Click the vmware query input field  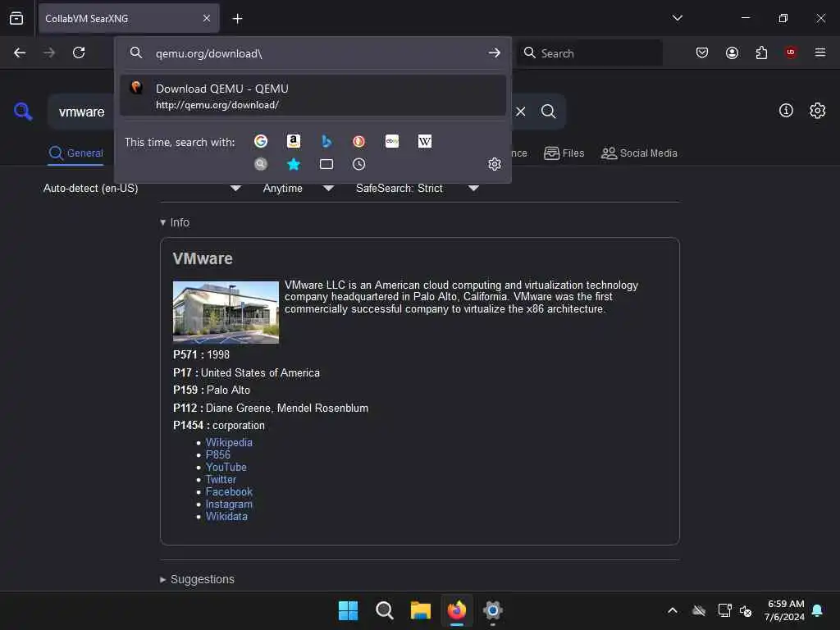point(81,112)
